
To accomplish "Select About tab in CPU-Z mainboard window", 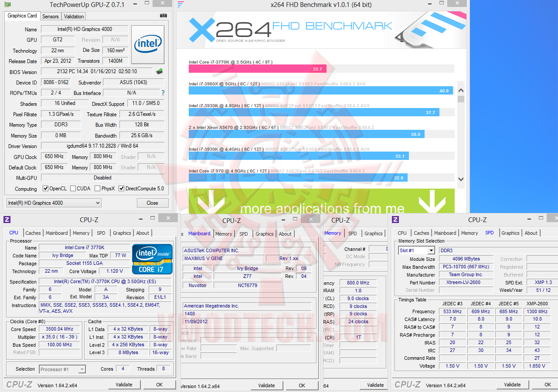I will click(x=285, y=234).
